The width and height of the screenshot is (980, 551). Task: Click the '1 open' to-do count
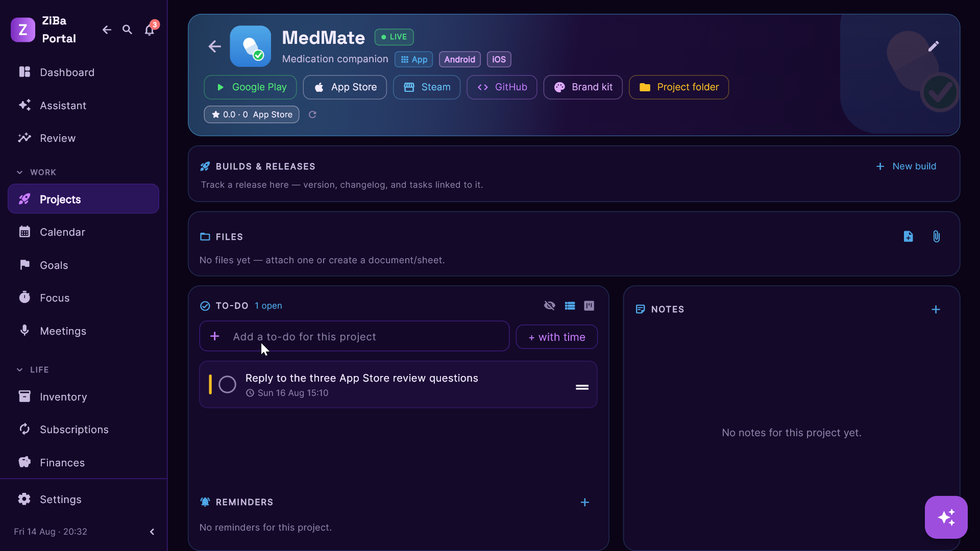tap(268, 306)
